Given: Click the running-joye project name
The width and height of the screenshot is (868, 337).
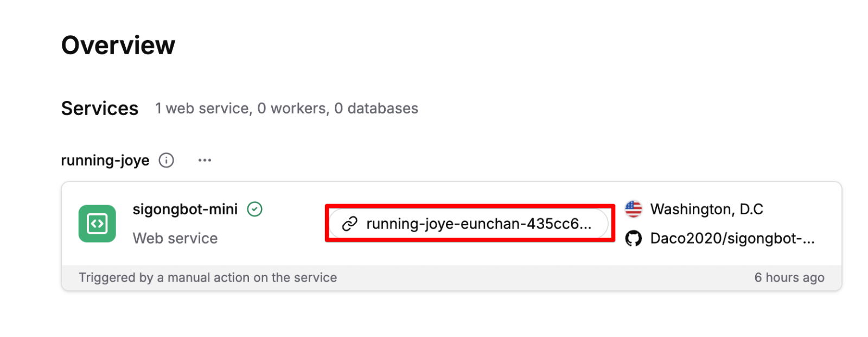Looking at the screenshot, I should (105, 161).
